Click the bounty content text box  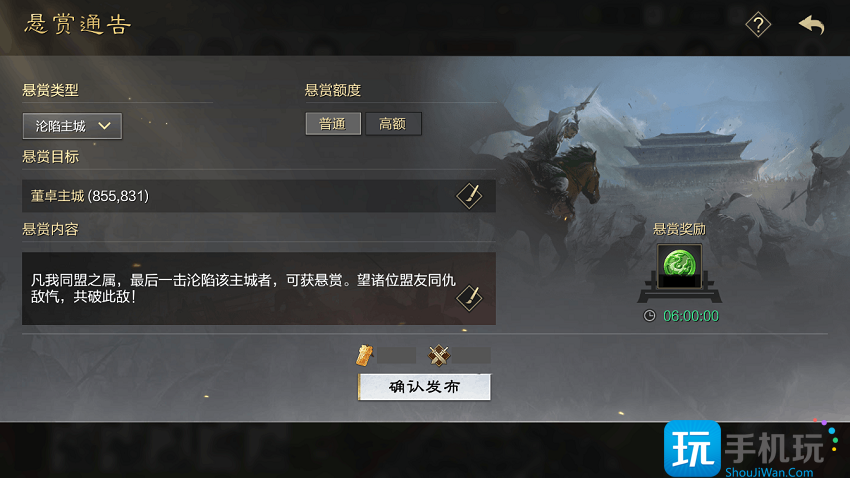point(259,288)
